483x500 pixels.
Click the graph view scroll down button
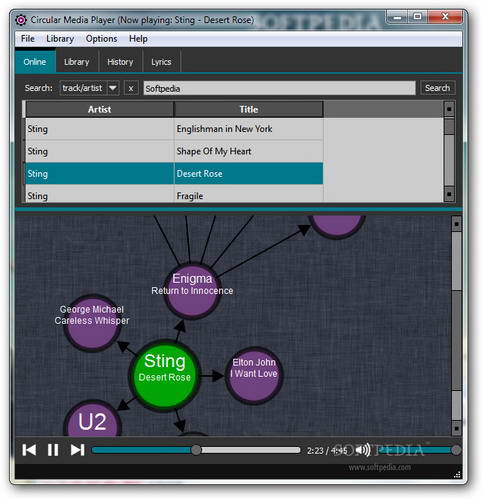coord(457,428)
